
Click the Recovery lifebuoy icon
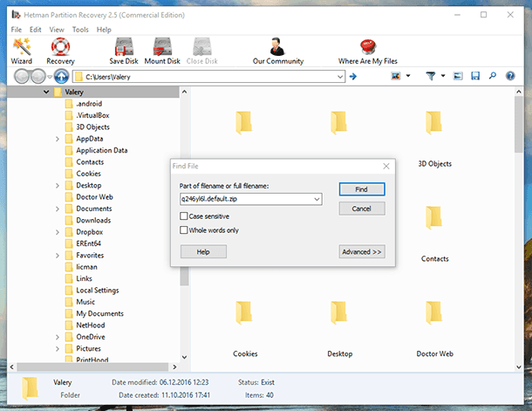pos(60,47)
